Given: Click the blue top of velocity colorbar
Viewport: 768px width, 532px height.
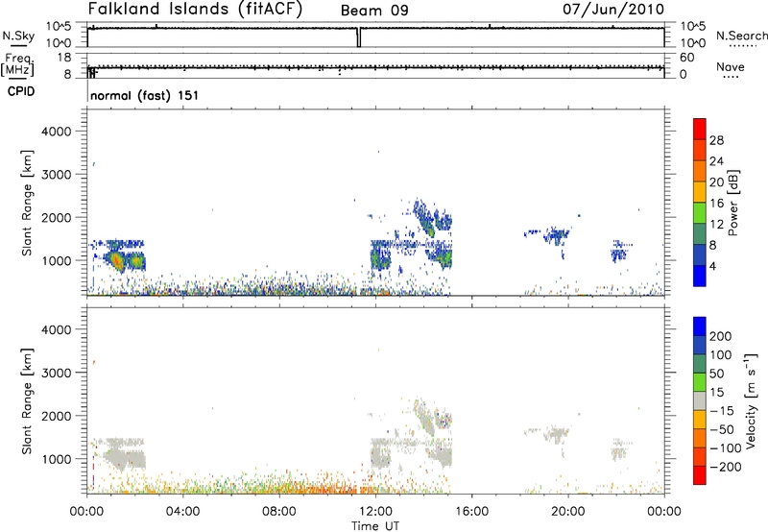Looking at the screenshot, I should coord(700,326).
